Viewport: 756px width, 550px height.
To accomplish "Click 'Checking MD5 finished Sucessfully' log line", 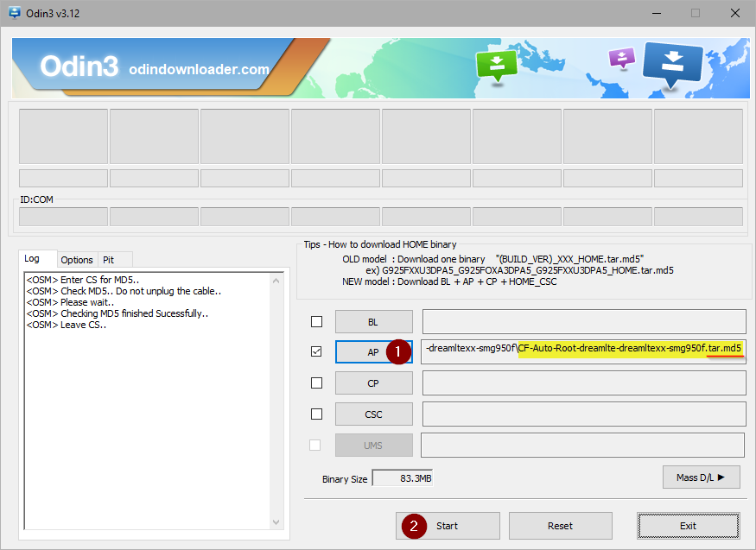I will pos(118,313).
